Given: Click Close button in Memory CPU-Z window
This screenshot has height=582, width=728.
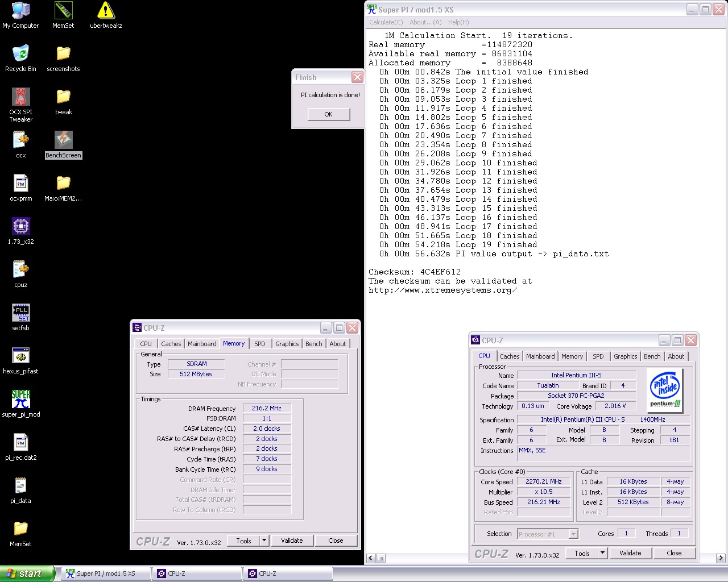Looking at the screenshot, I should click(x=336, y=541).
